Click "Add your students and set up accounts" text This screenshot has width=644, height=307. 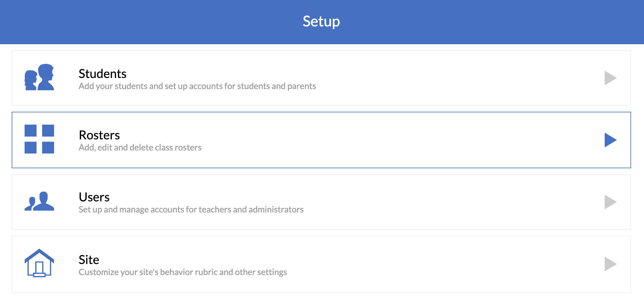197,86
